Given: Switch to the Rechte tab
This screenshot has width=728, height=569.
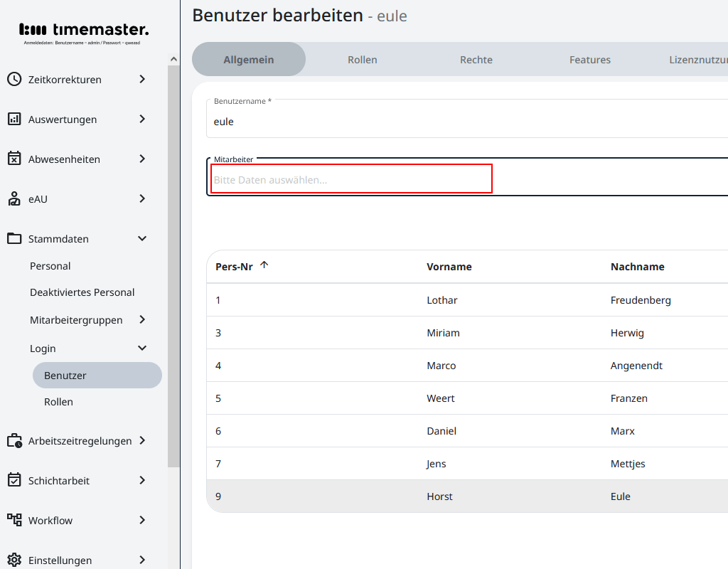Looking at the screenshot, I should point(476,60).
